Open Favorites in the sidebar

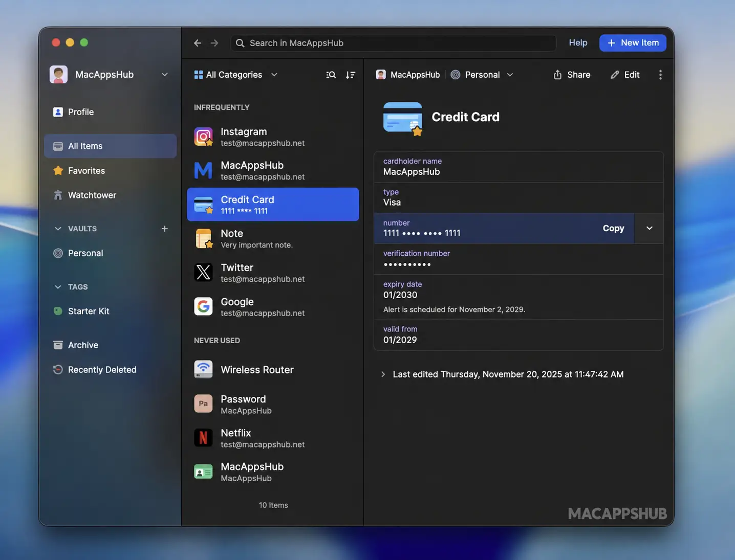tap(110, 171)
